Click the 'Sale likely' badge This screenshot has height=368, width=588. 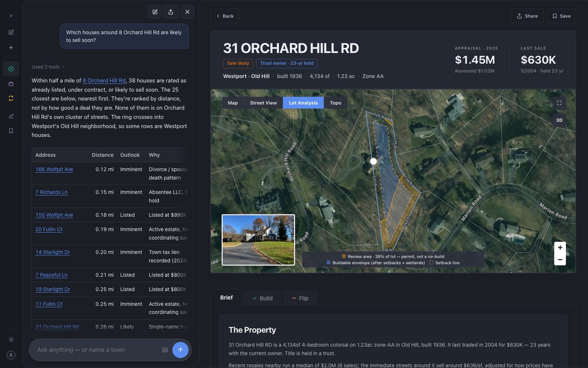pos(238,64)
